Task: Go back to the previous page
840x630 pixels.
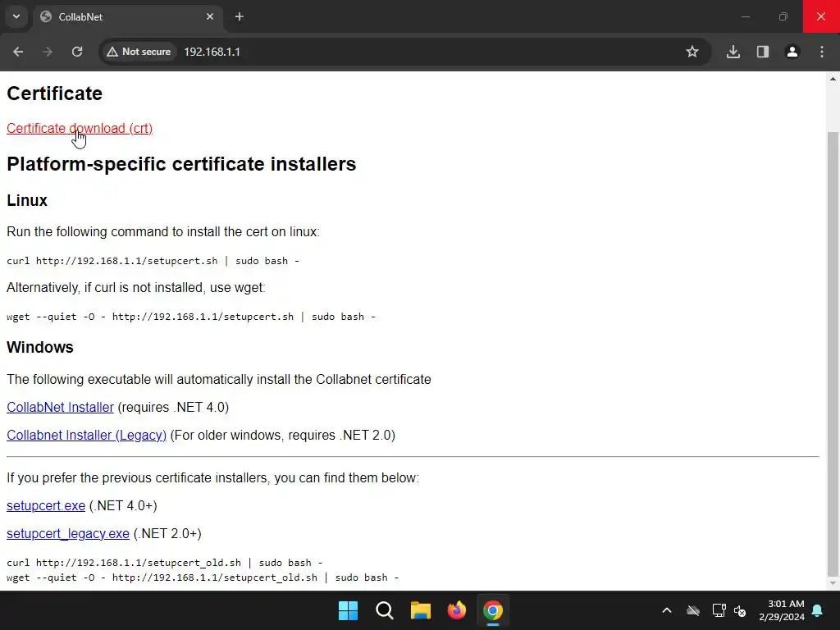Action: coord(18,52)
